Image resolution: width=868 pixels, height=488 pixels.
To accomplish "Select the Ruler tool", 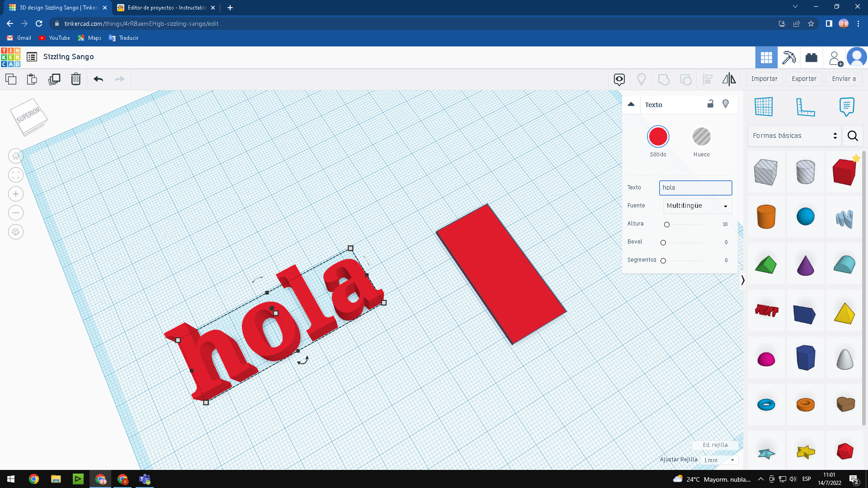I will [x=805, y=107].
